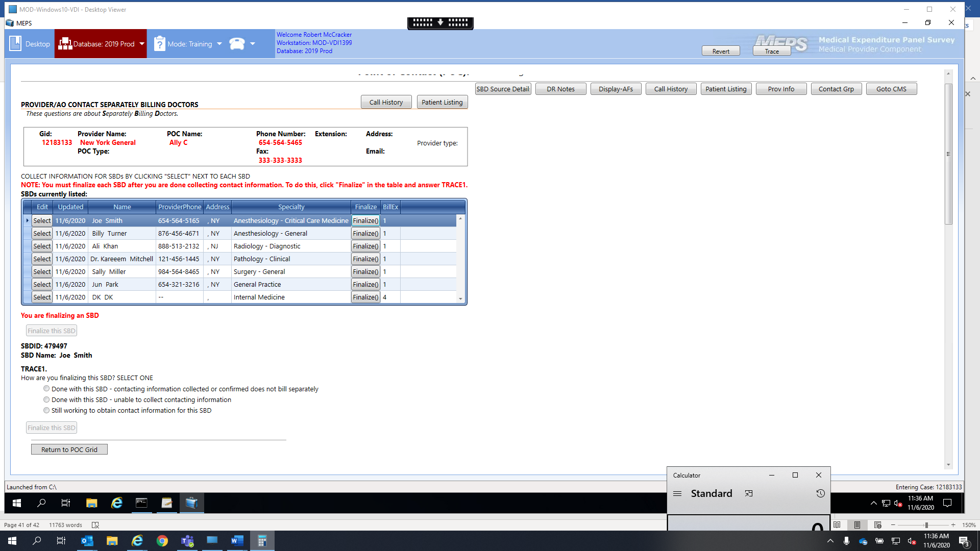This screenshot has width=980, height=551.
Task: Open the SBD Source Detail tab
Action: tap(503, 89)
